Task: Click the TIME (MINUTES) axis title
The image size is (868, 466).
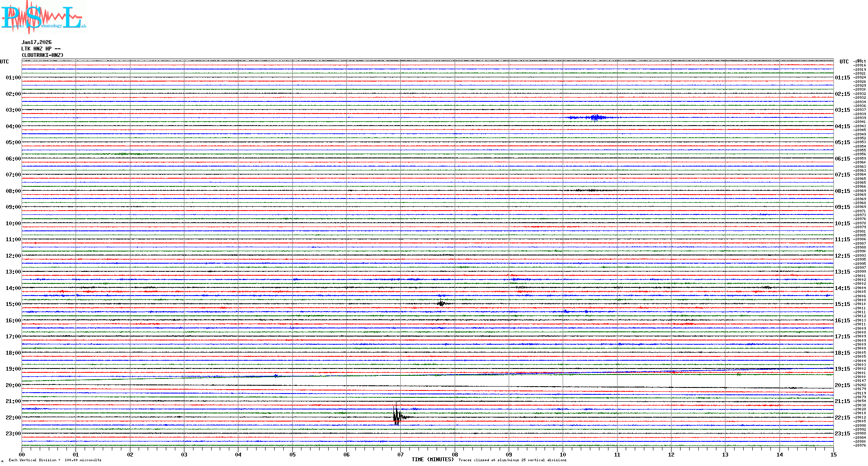Action: point(433,460)
